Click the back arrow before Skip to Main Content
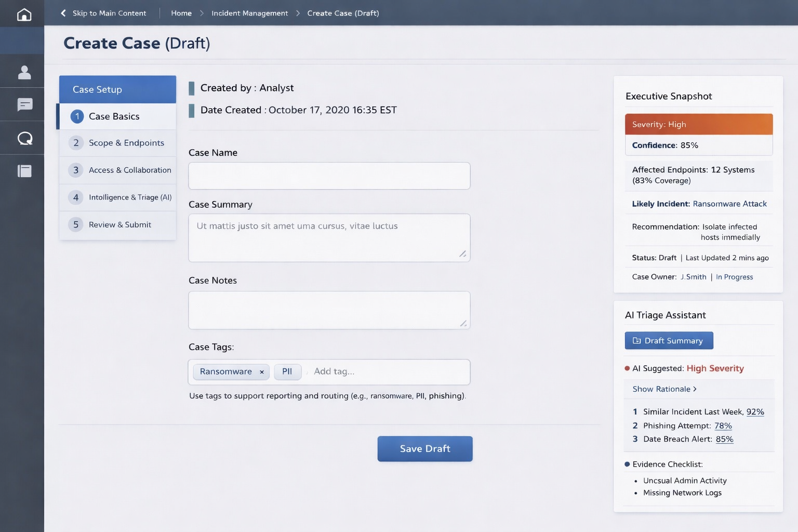Viewport: 798px width, 532px height. pyautogui.click(x=63, y=13)
